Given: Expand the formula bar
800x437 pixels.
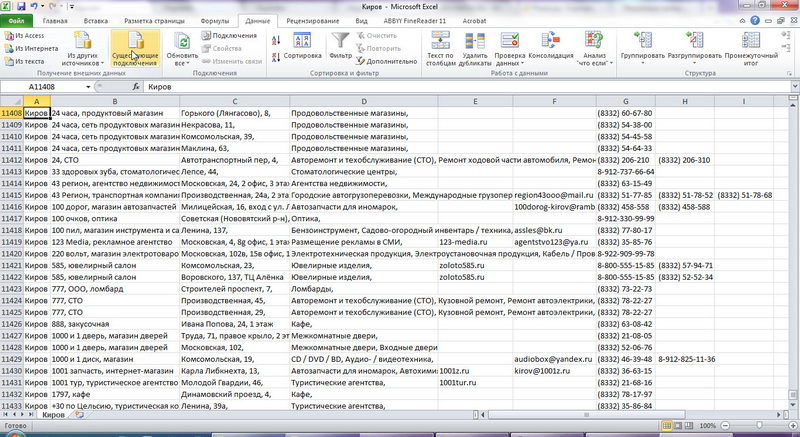Looking at the screenshot, I should [795, 87].
